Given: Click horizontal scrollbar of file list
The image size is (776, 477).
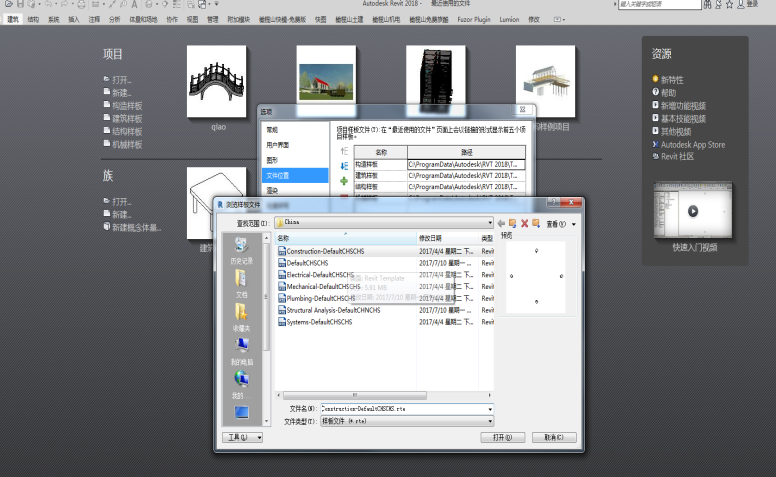Looking at the screenshot, I should pos(354,395).
